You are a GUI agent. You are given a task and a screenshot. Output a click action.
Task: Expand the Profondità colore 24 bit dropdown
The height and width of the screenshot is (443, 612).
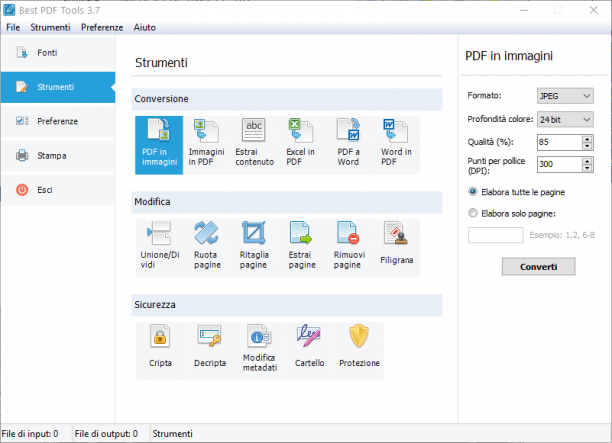tap(565, 119)
